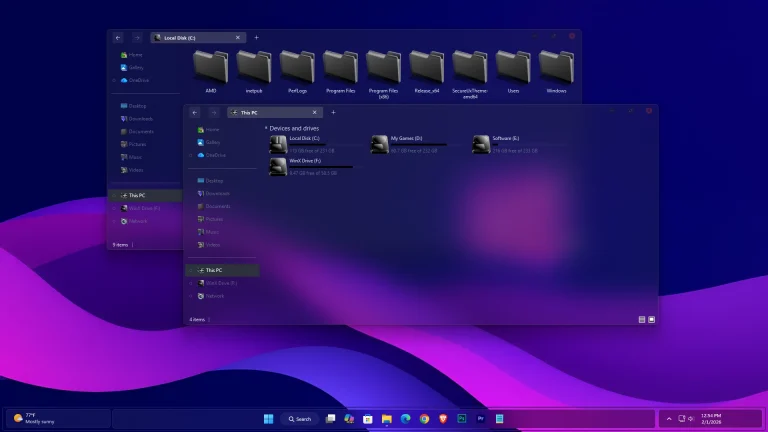Open Documents in Local Disk window sidebar

coord(137,131)
